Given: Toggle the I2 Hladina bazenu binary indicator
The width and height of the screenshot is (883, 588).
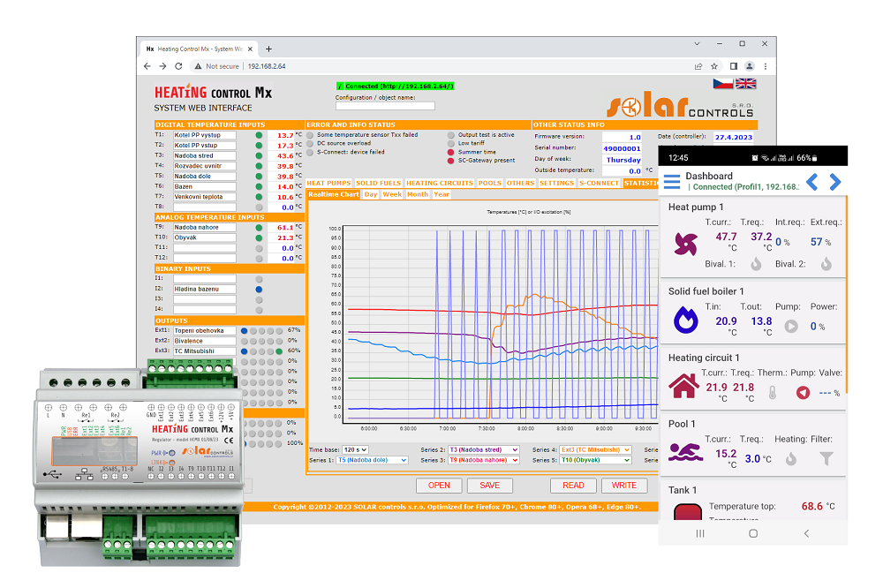Looking at the screenshot, I should [x=259, y=289].
